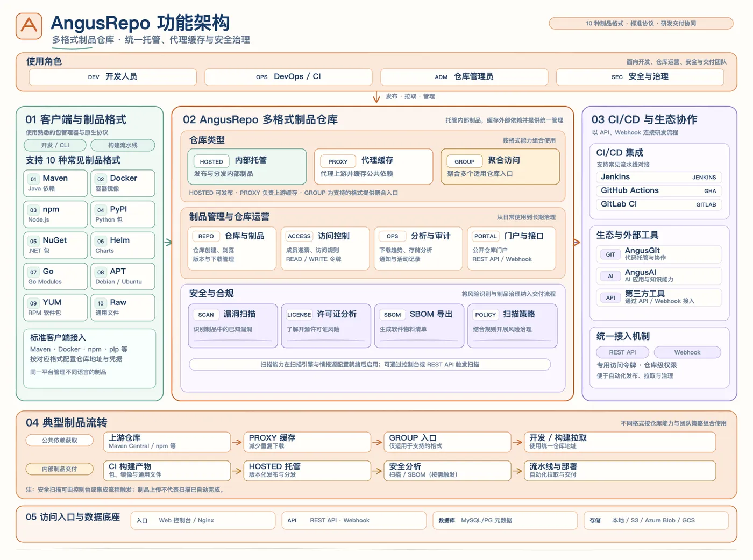
Task: Open the 07 Go Modules card
Action: click(55, 277)
